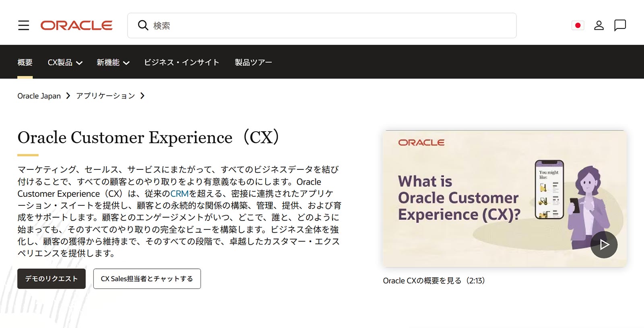Select the 概要 tab

[x=25, y=62]
